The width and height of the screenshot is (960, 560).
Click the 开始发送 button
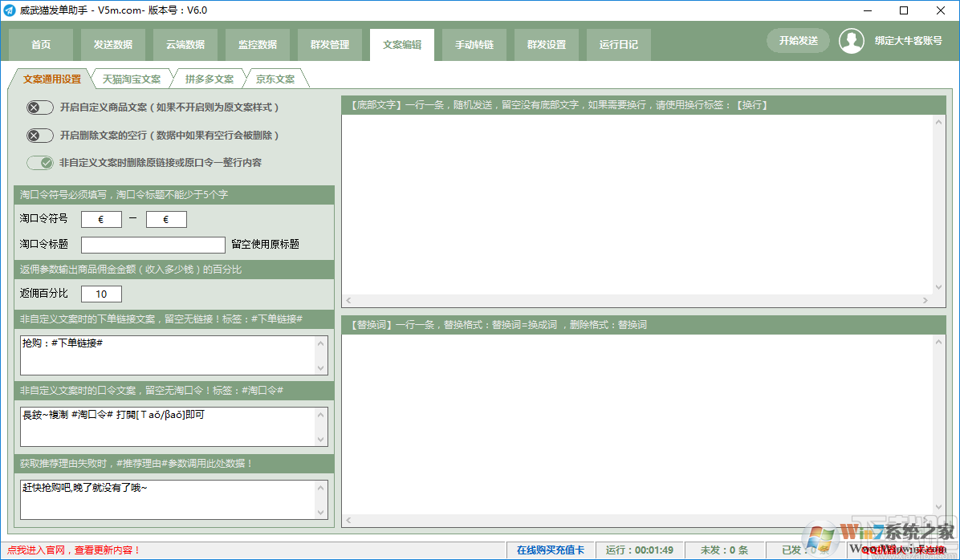(798, 41)
